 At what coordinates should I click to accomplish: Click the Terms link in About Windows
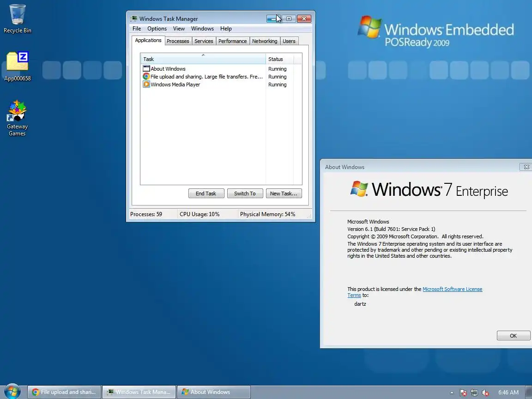coord(354,295)
